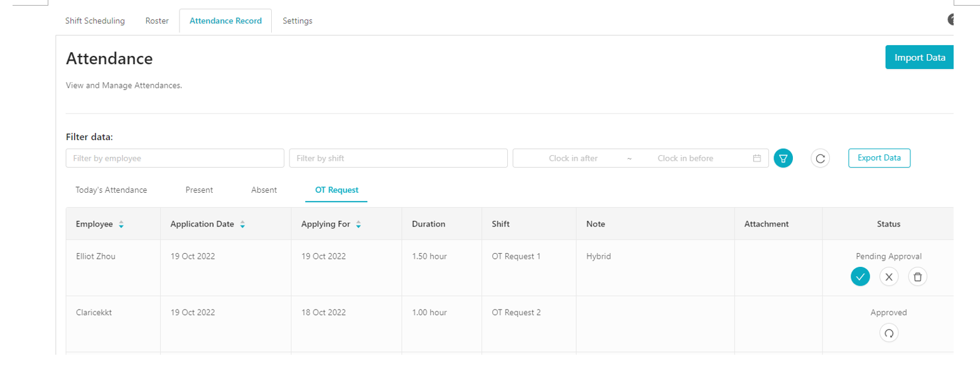Open the help question mark icon
The height and width of the screenshot is (366, 980).
tap(950, 19)
